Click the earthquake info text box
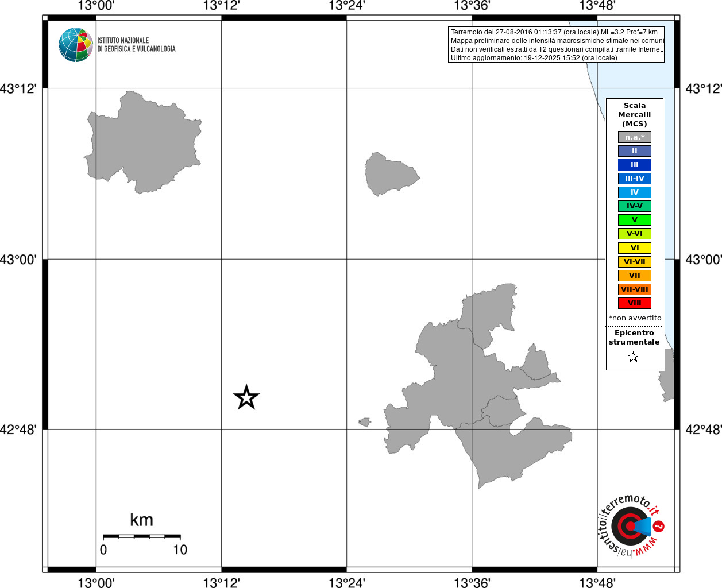This screenshot has width=722, height=588. pyautogui.click(x=557, y=45)
